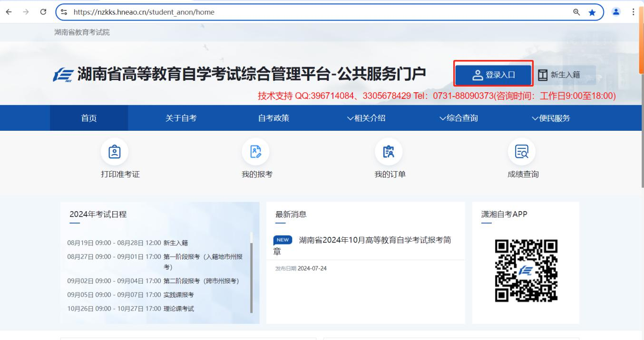Open the 关于自考 menu item
This screenshot has height=340, width=644.
click(181, 118)
